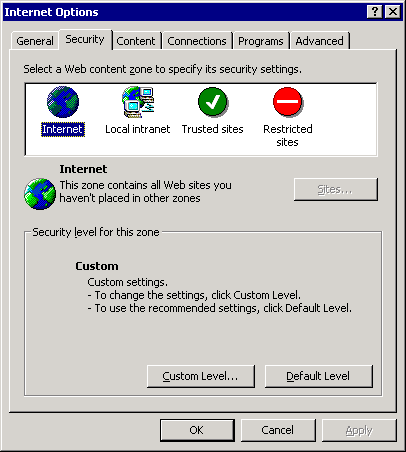Switch to the Connections tab
The width and height of the screenshot is (406, 452).
[x=197, y=41]
